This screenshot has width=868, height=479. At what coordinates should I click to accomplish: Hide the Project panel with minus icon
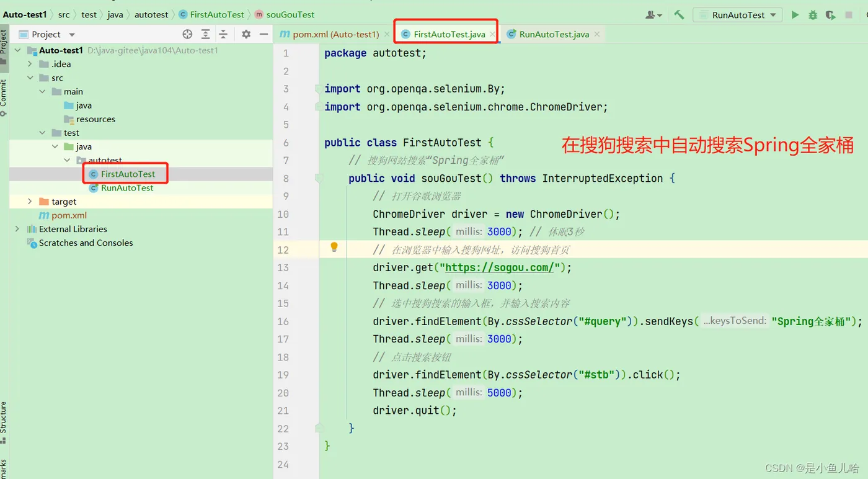point(263,34)
